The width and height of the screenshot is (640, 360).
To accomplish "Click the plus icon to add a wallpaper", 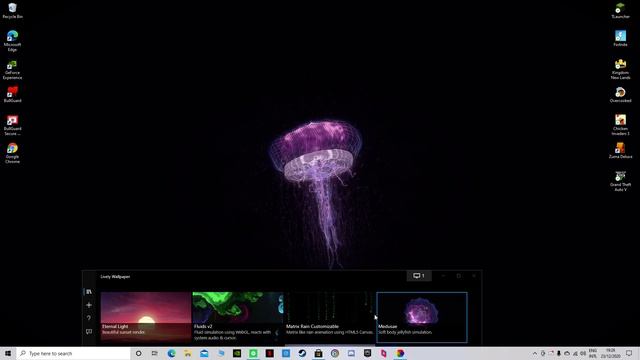I will pyautogui.click(x=89, y=305).
